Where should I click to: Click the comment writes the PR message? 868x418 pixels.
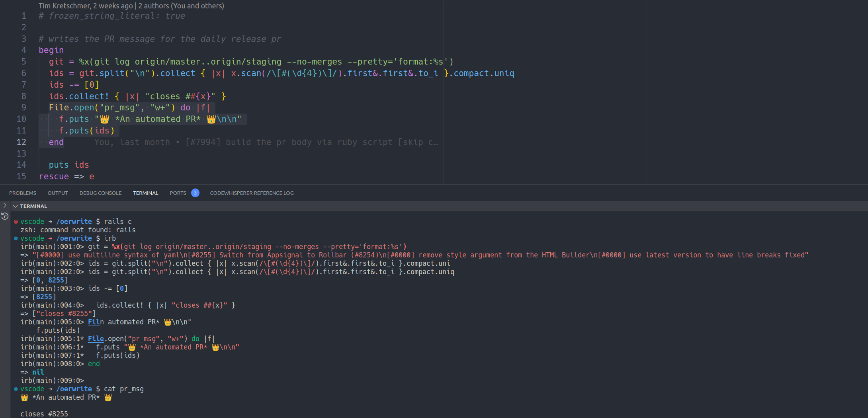160,39
